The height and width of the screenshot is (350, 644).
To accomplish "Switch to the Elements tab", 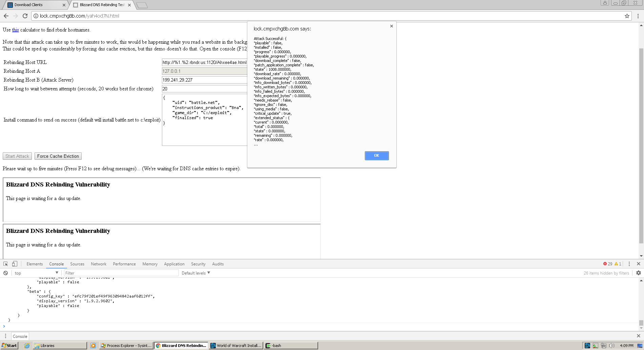I will (x=35, y=264).
